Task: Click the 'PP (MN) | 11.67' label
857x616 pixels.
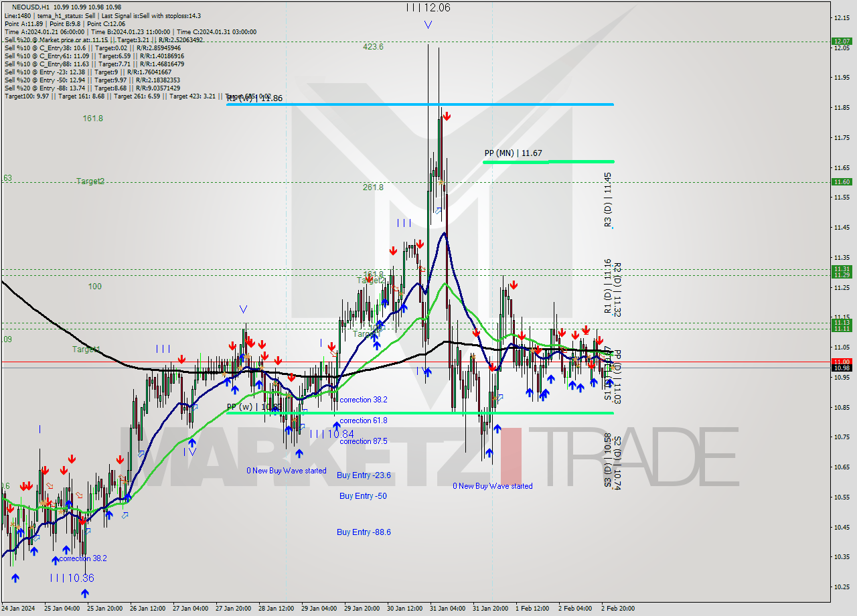Action: point(513,153)
